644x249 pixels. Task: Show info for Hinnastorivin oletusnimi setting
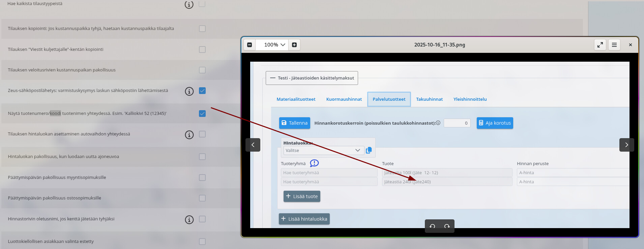pyautogui.click(x=189, y=220)
